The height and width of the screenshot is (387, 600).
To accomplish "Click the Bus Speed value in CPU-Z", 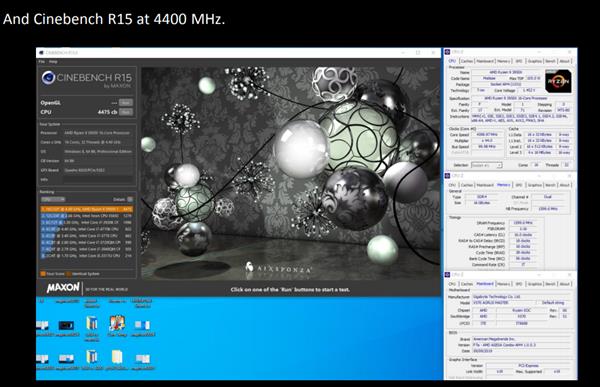I will click(x=487, y=147).
